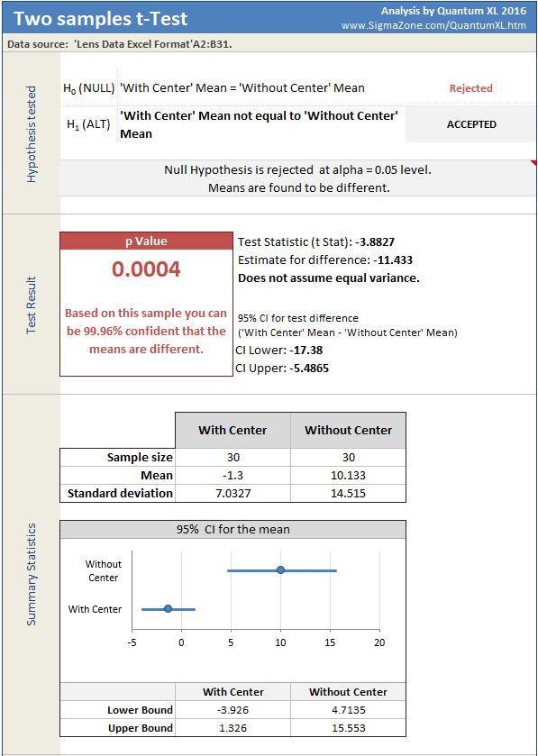Select the red 'p Value' header cell
Screen dimensions: 538x756
click(146, 241)
